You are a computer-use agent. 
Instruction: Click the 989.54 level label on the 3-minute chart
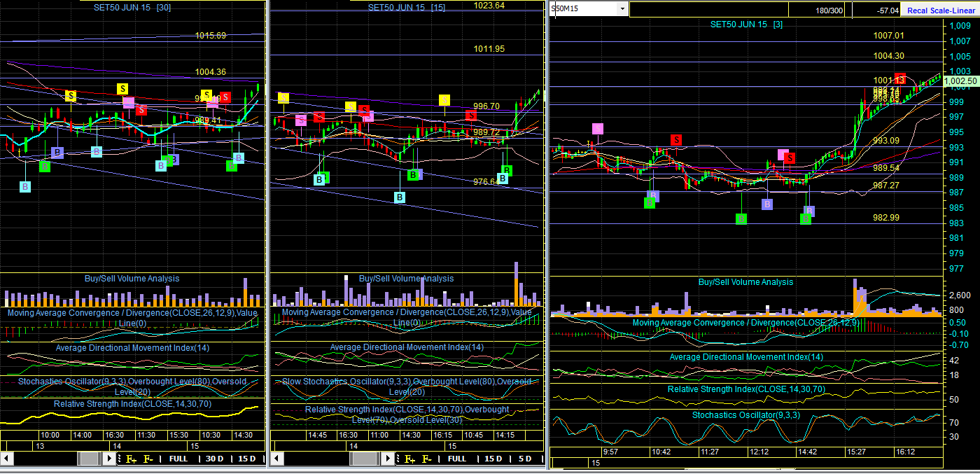coord(886,168)
